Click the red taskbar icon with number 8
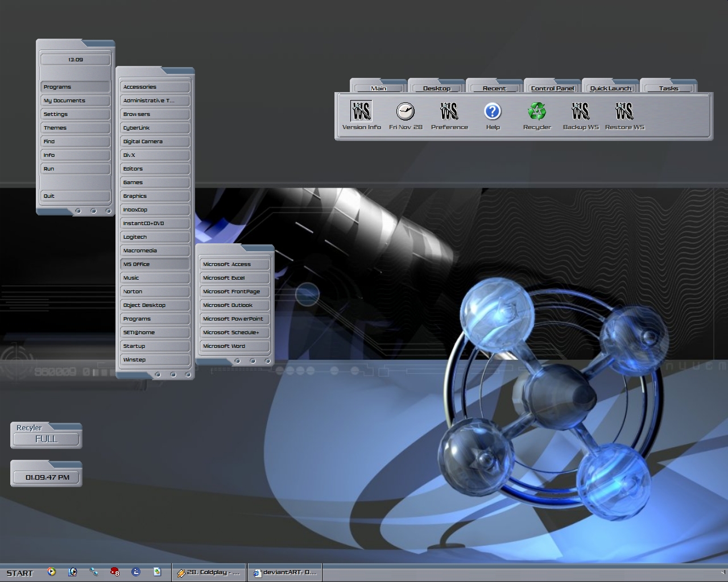Image resolution: width=728 pixels, height=582 pixels. coord(115,572)
